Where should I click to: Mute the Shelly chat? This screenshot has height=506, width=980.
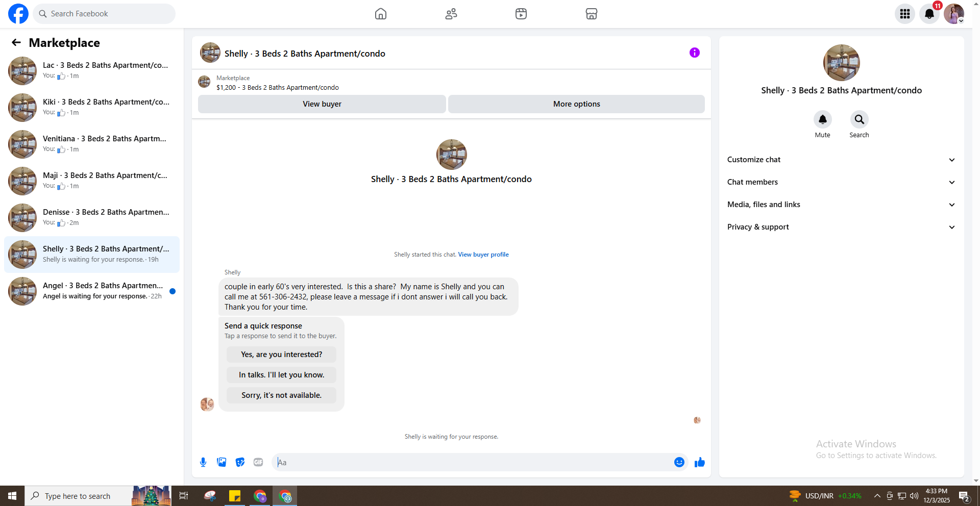coord(823,119)
